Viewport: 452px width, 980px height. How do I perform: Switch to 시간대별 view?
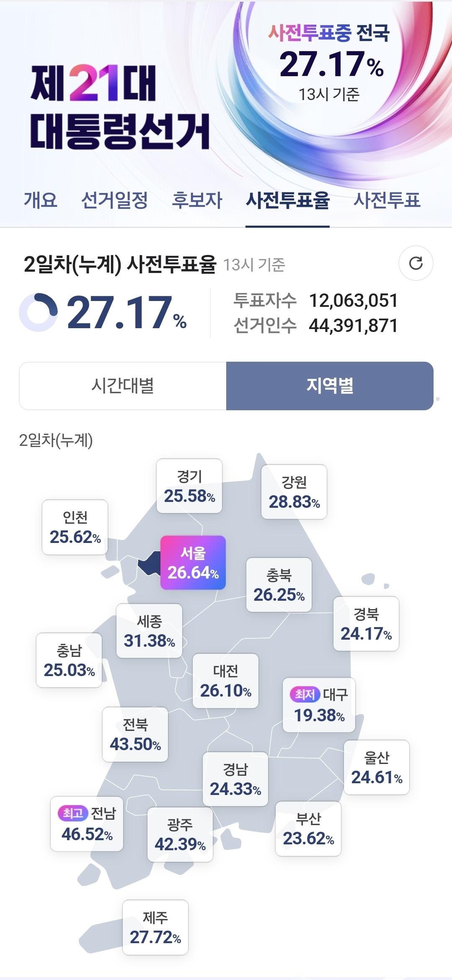tap(123, 386)
